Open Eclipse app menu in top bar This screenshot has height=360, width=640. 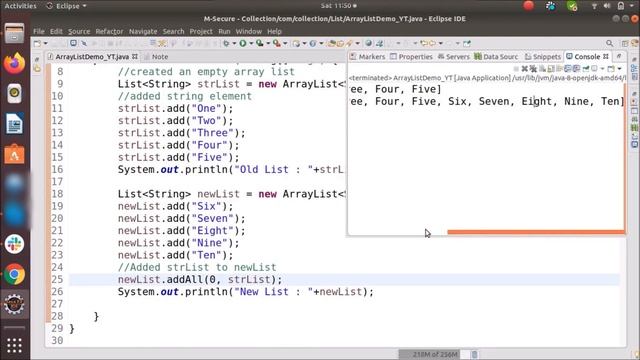67,6
